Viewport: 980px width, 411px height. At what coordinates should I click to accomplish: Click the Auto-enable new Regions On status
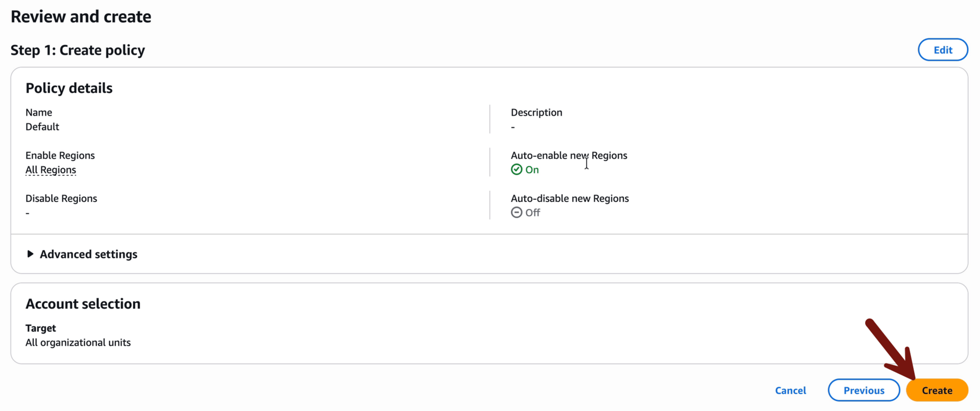[x=525, y=170]
